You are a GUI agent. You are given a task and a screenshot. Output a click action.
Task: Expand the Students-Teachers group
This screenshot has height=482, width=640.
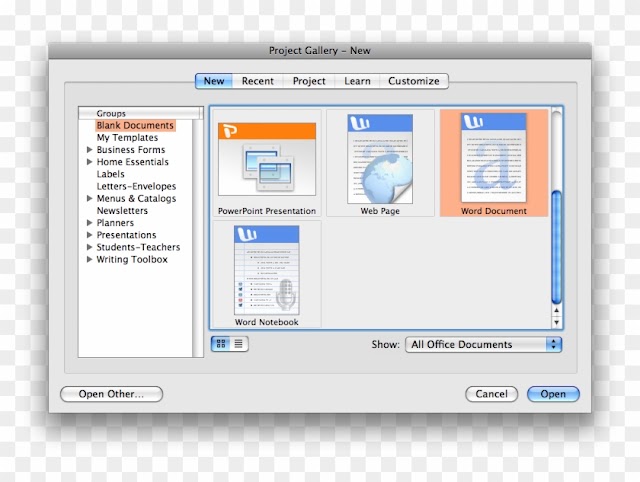89,247
